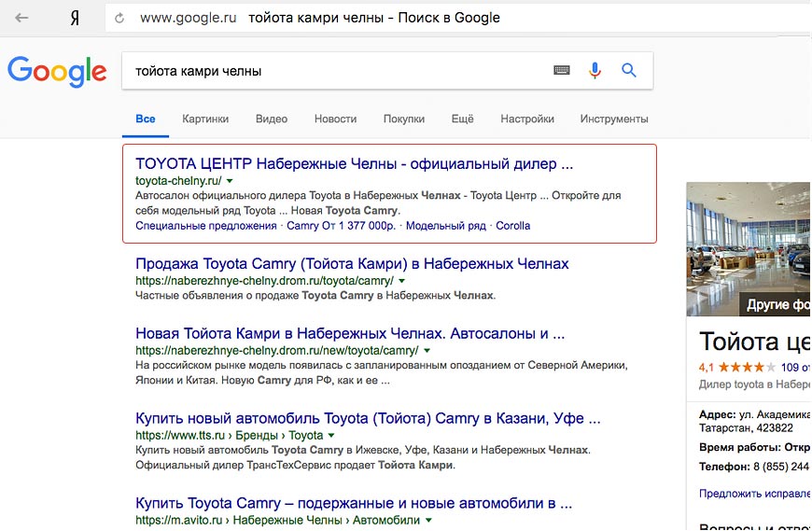Expand dropdown arrow next to toyota-chelny.ru

tap(230, 180)
